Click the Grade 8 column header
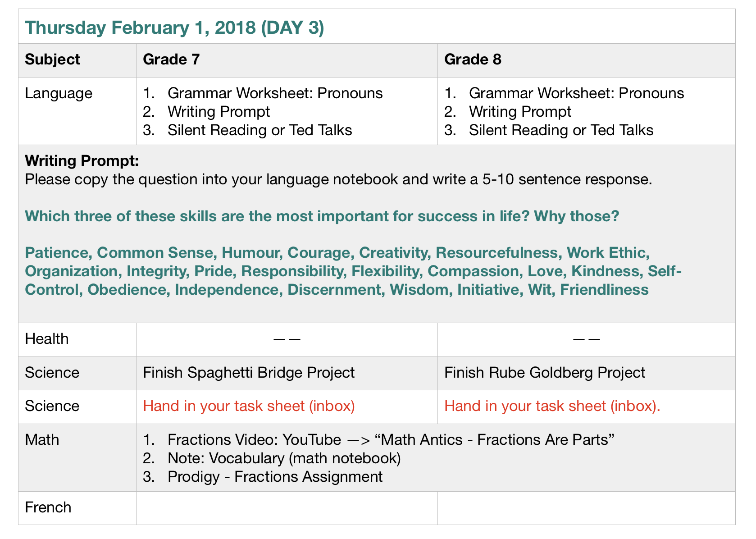 (x=472, y=59)
